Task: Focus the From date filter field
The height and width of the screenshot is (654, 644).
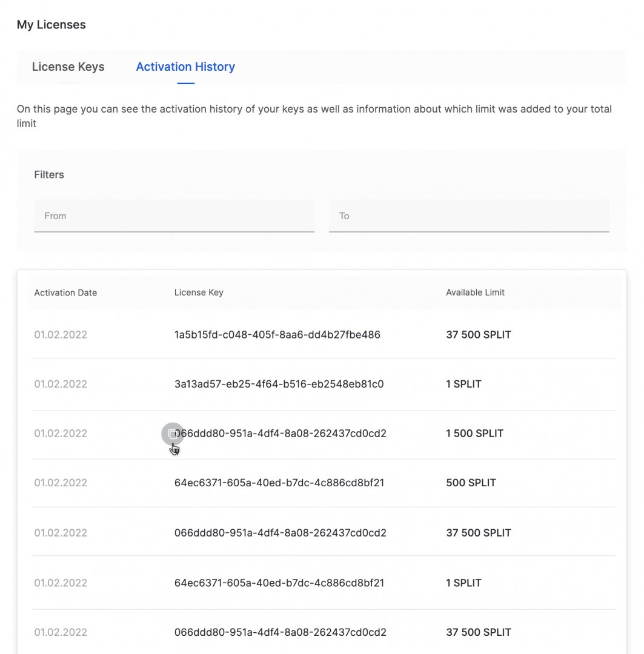Action: coord(174,216)
